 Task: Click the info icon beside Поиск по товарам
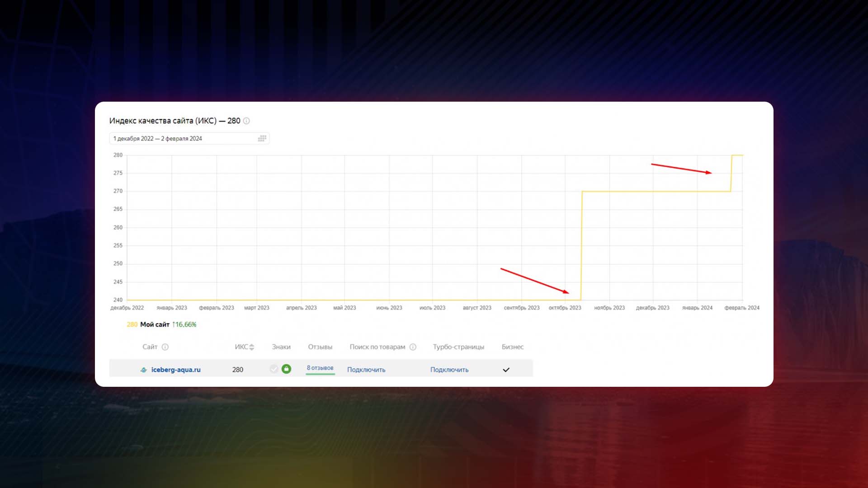coord(413,347)
